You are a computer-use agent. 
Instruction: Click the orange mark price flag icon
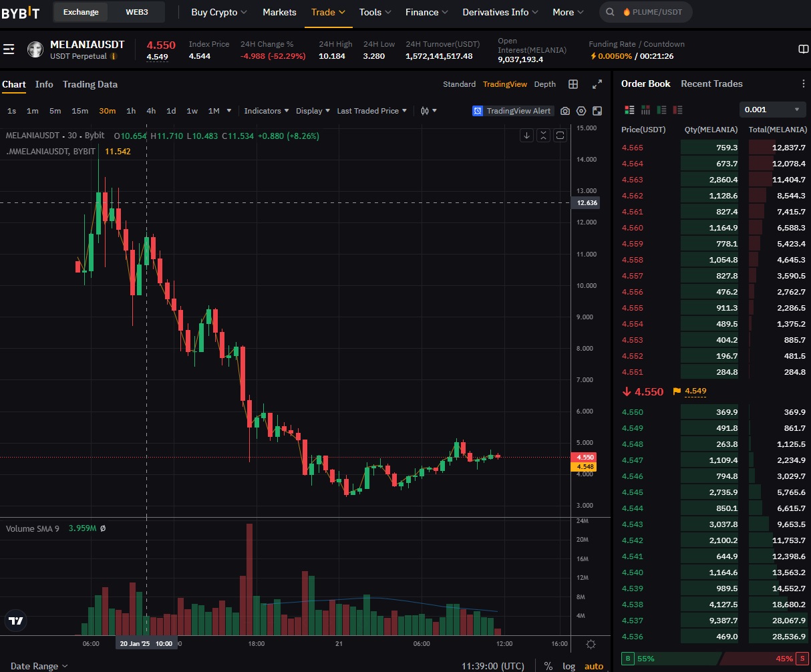(x=677, y=391)
